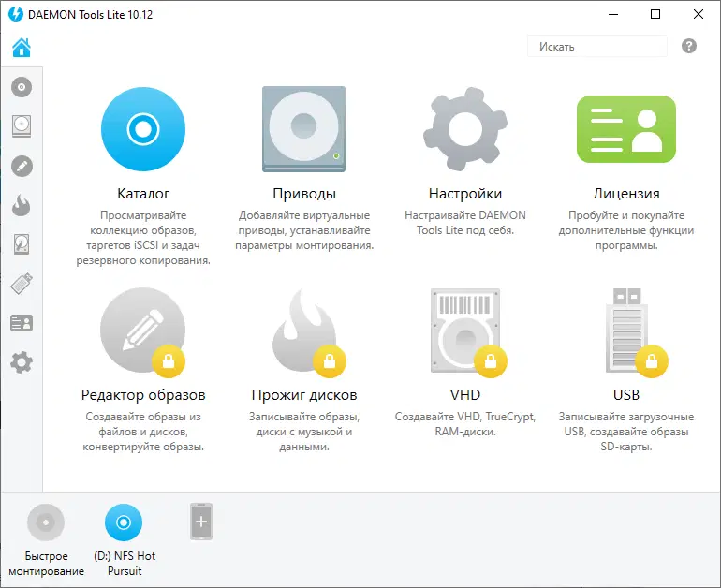
Task: Open Disc Burning via sidebar flame icon
Action: point(22,205)
